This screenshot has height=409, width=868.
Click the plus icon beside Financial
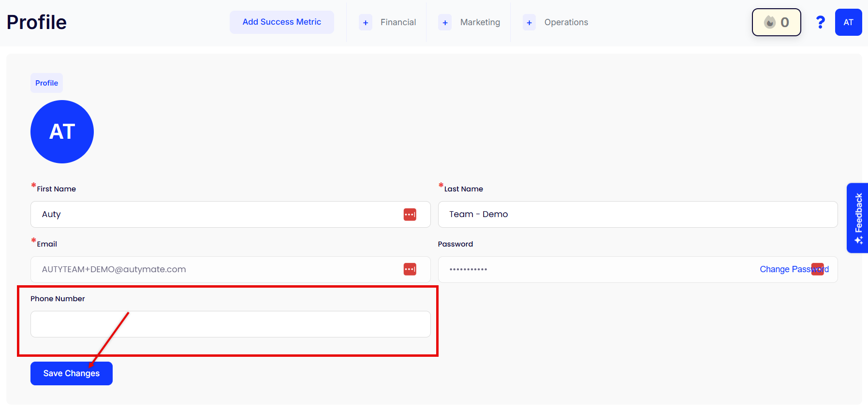coord(366,23)
